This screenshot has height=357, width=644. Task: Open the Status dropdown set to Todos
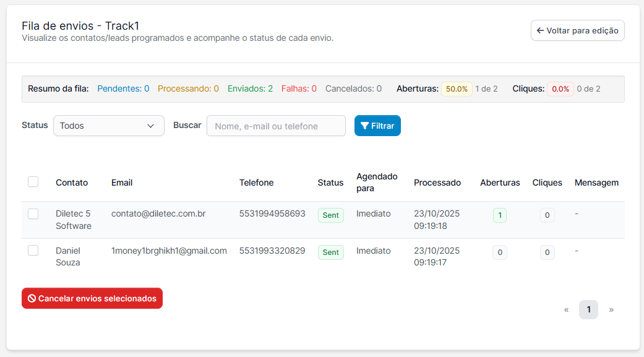[108, 126]
